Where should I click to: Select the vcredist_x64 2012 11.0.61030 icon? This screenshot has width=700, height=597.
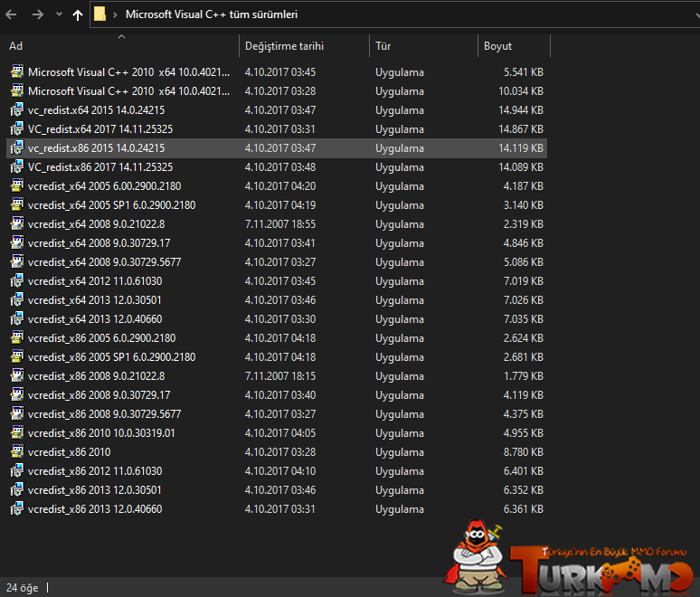[17, 281]
